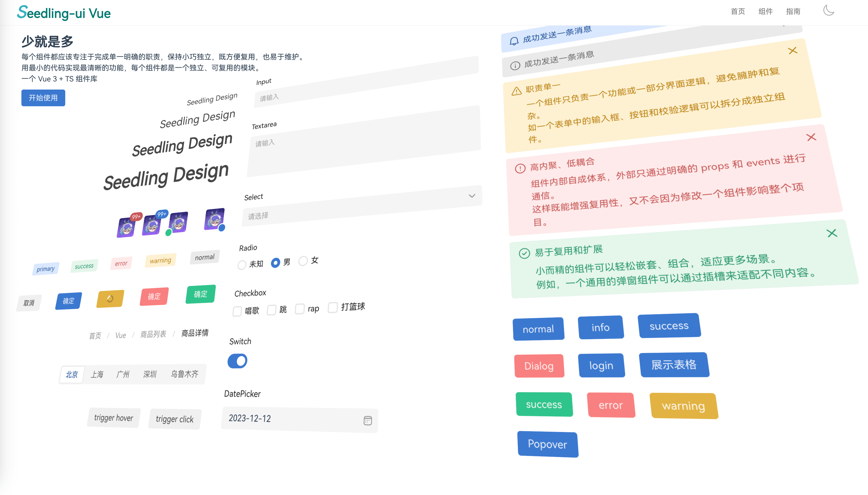Select the 女 radio option

(x=303, y=261)
